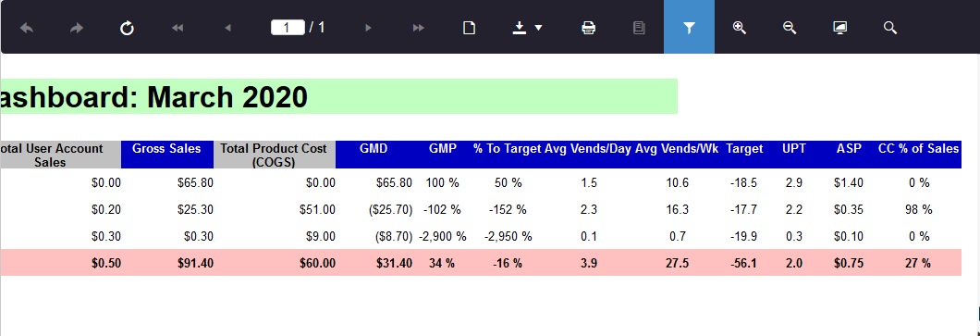
Task: Click the Total Product Cost (COGS) header
Action: (x=275, y=155)
